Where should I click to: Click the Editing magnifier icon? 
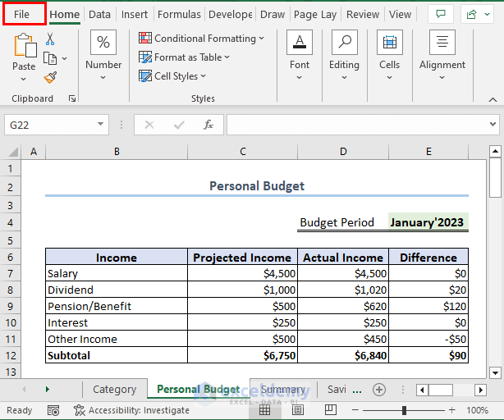click(345, 42)
